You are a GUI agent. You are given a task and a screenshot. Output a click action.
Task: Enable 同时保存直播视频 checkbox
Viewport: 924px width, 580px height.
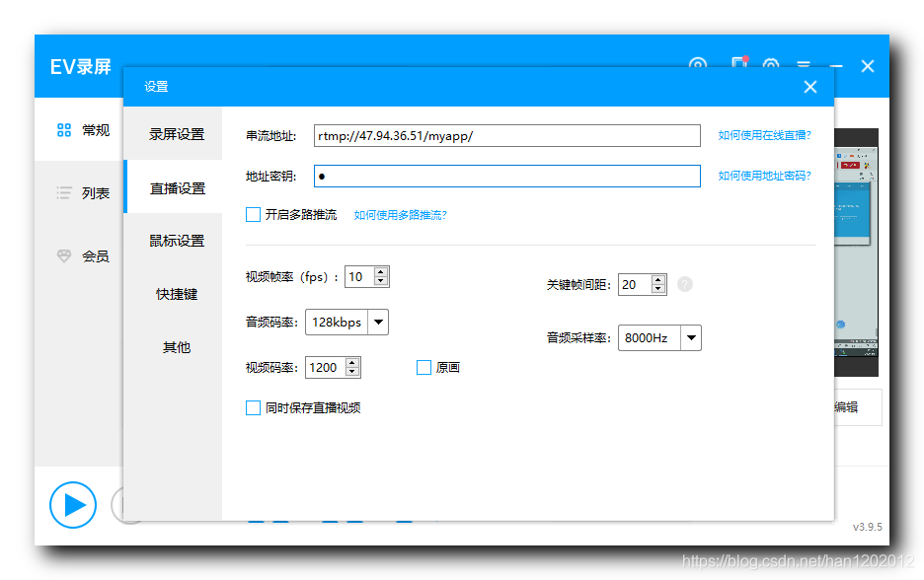pyautogui.click(x=253, y=407)
